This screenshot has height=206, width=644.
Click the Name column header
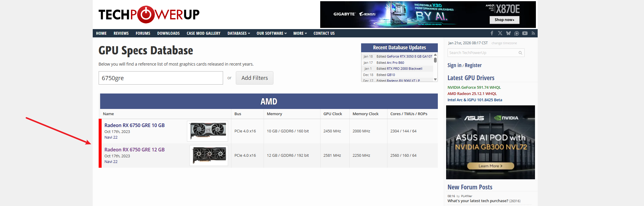108,114
